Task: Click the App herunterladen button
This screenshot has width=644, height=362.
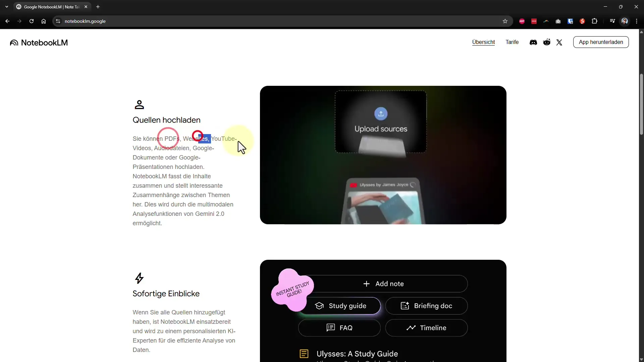Action: (x=601, y=42)
